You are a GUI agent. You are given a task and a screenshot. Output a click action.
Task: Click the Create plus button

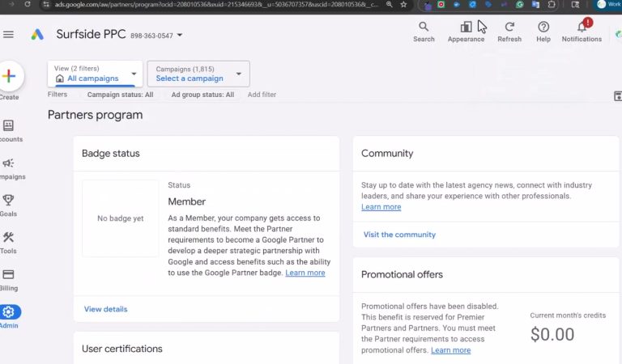9,76
